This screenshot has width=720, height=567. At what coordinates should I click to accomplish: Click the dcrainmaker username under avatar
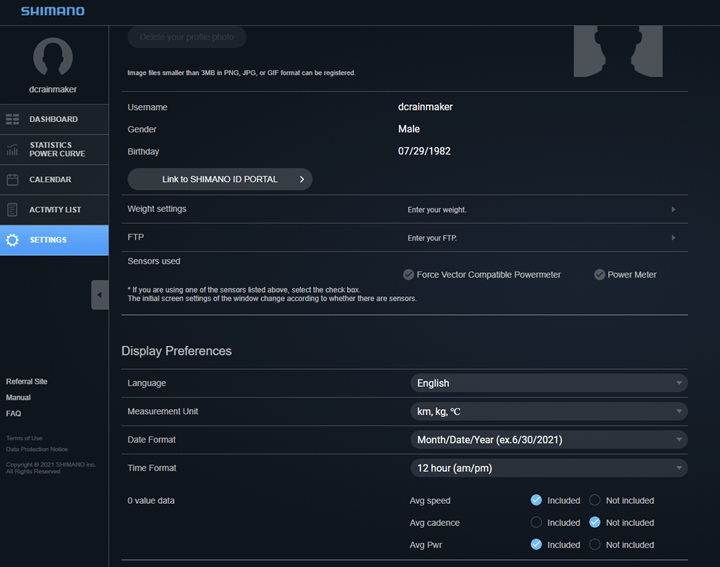tap(53, 90)
